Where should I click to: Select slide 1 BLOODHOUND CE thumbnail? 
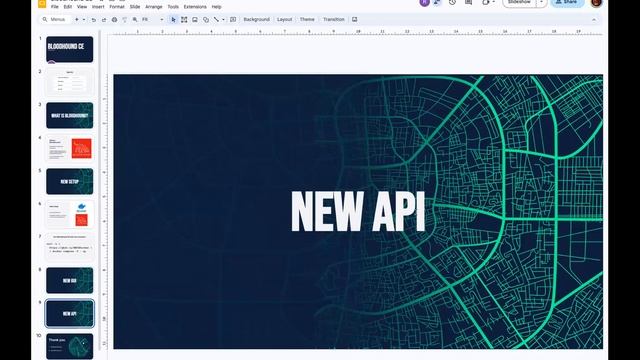pos(69,49)
